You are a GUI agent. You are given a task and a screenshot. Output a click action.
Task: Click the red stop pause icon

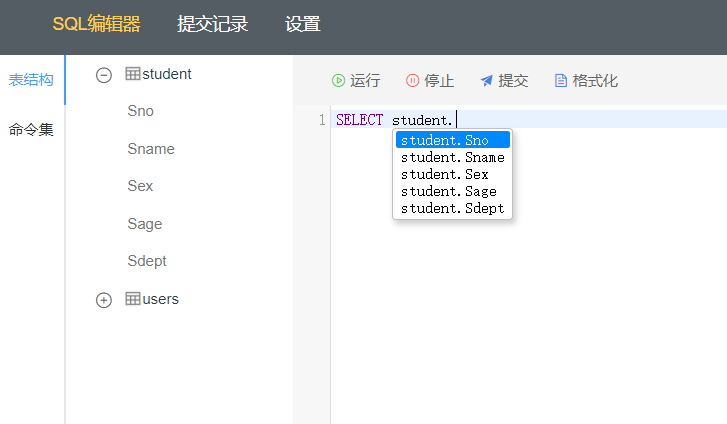(x=412, y=81)
